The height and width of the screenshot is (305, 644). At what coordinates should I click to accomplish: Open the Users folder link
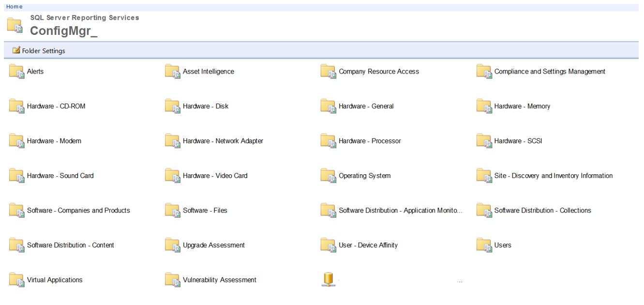[503, 245]
